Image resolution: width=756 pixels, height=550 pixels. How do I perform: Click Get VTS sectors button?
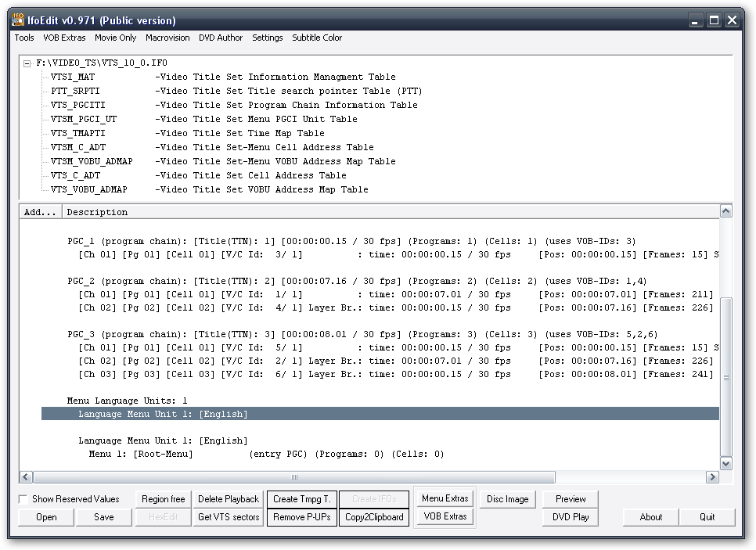(x=228, y=516)
